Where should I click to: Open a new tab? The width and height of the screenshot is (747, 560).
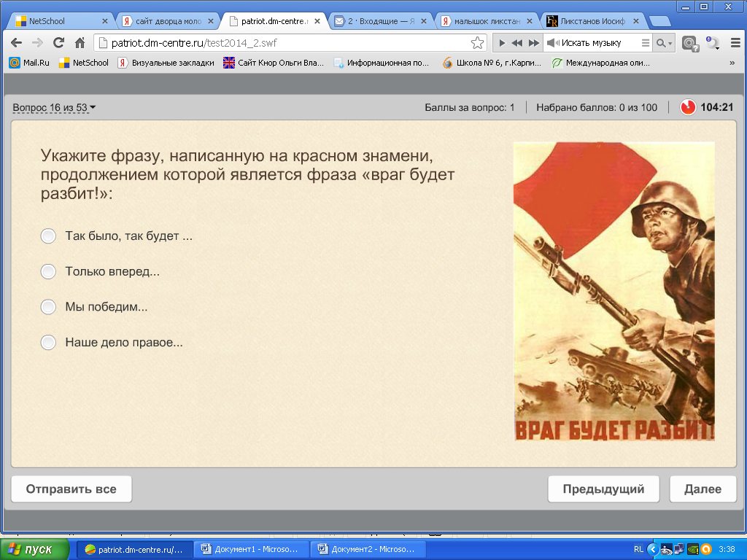coord(659,21)
